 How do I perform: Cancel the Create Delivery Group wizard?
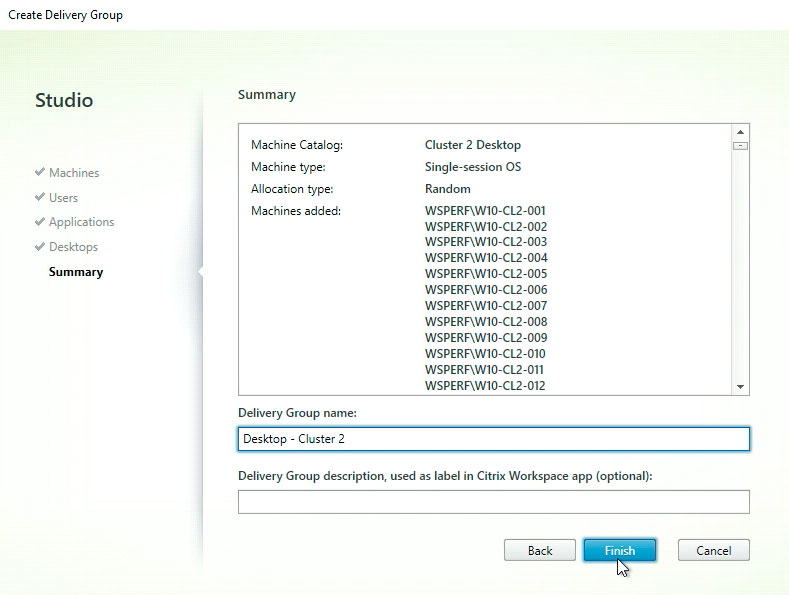(x=713, y=550)
